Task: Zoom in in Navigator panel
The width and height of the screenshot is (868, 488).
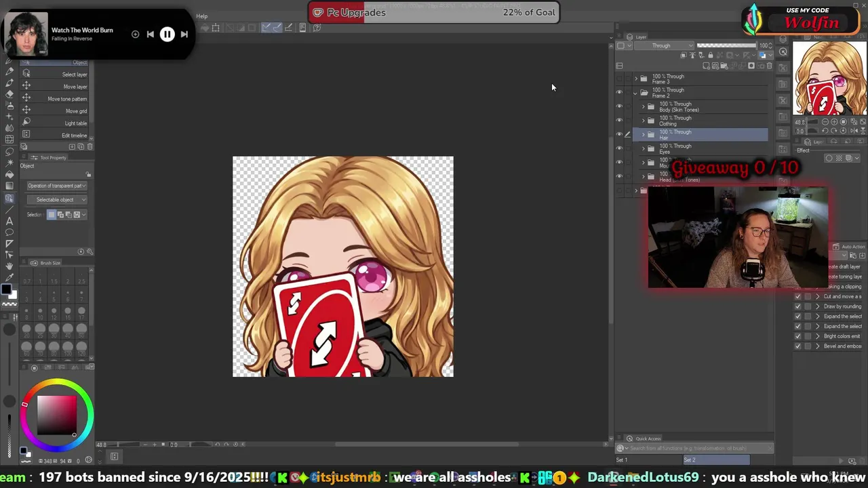Action: [834, 121]
